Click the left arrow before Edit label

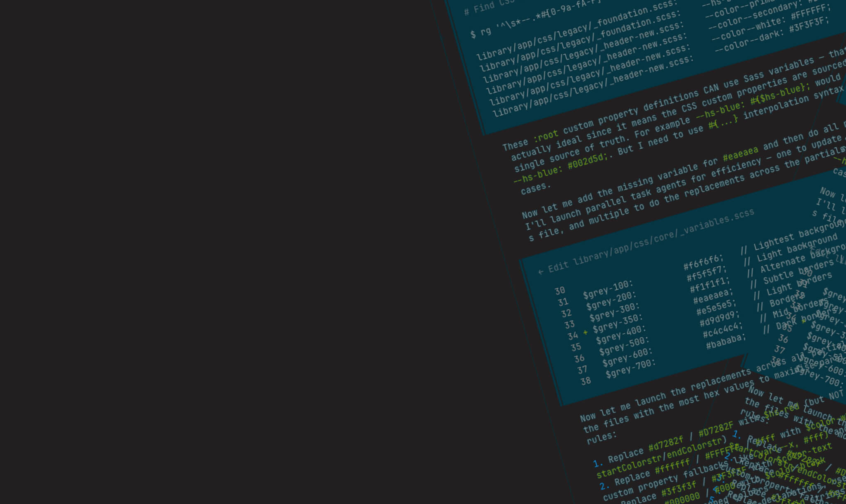541,272
